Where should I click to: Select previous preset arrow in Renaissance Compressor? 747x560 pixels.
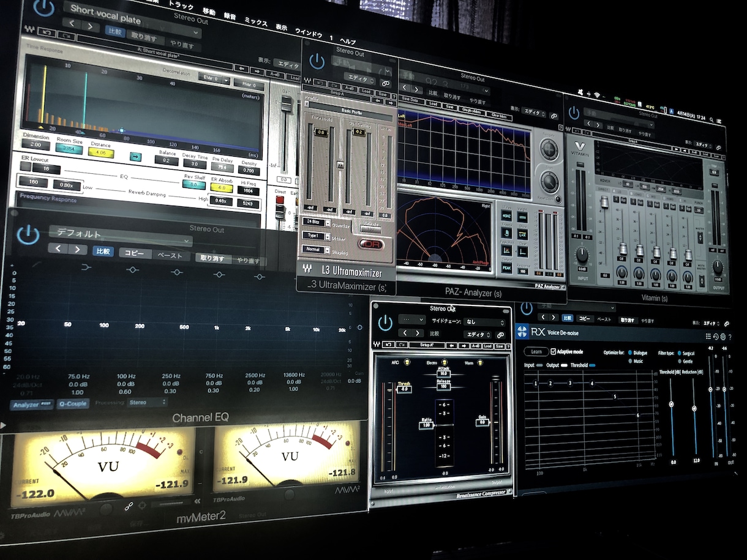click(x=404, y=333)
